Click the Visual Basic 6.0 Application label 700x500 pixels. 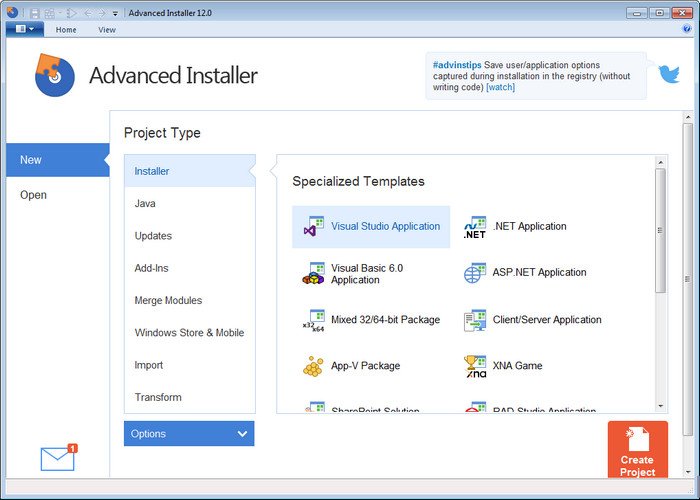(367, 274)
